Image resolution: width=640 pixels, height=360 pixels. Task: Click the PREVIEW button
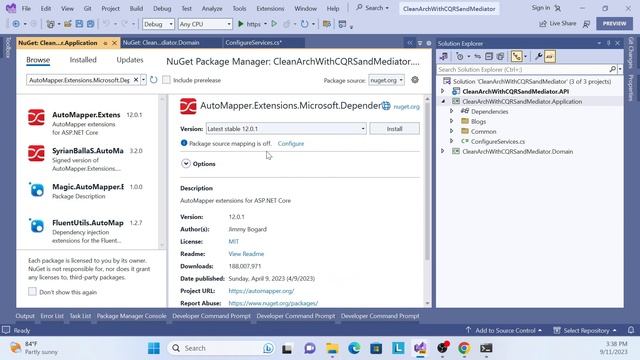614,24
